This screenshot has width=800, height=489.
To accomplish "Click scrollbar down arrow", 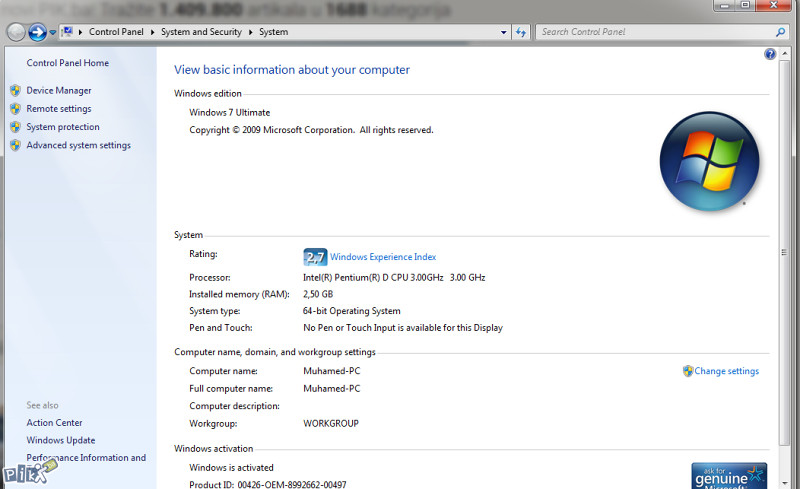I will tap(785, 482).
